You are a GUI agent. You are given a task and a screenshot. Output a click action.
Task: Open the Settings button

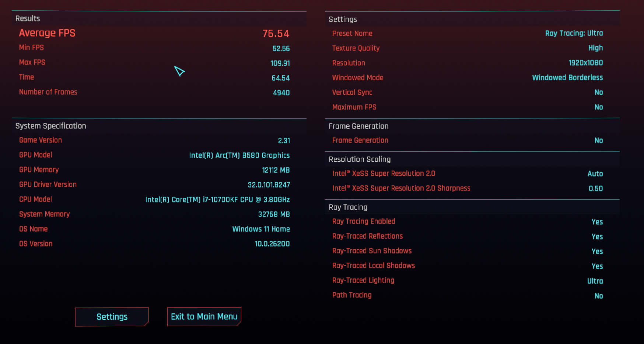(112, 317)
